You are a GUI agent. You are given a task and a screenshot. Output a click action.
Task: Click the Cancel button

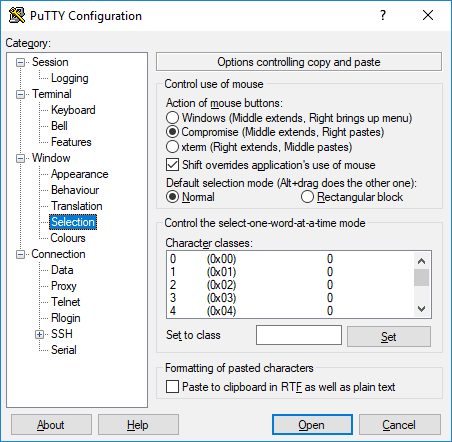click(400, 425)
